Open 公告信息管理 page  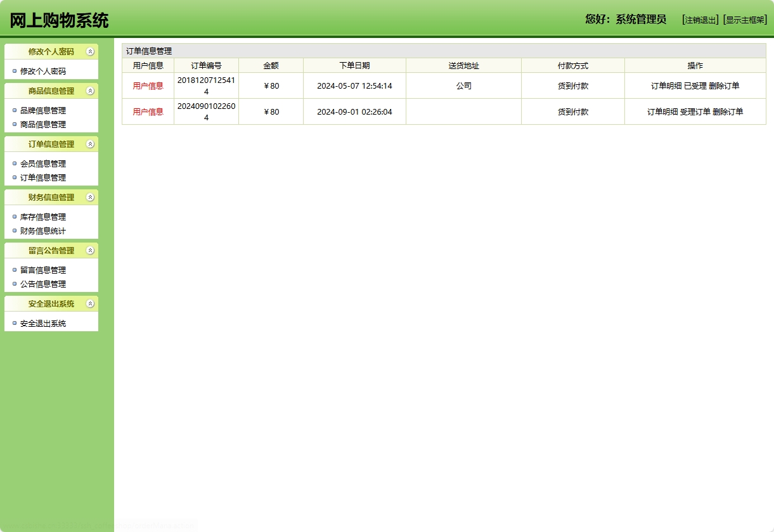[x=43, y=284]
